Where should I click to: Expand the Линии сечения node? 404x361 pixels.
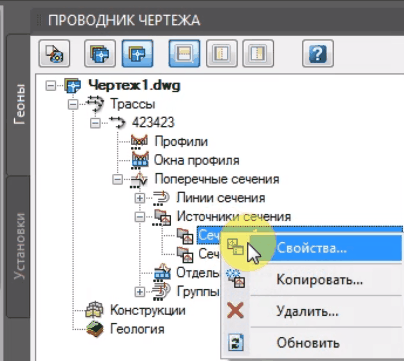pyautogui.click(x=140, y=198)
